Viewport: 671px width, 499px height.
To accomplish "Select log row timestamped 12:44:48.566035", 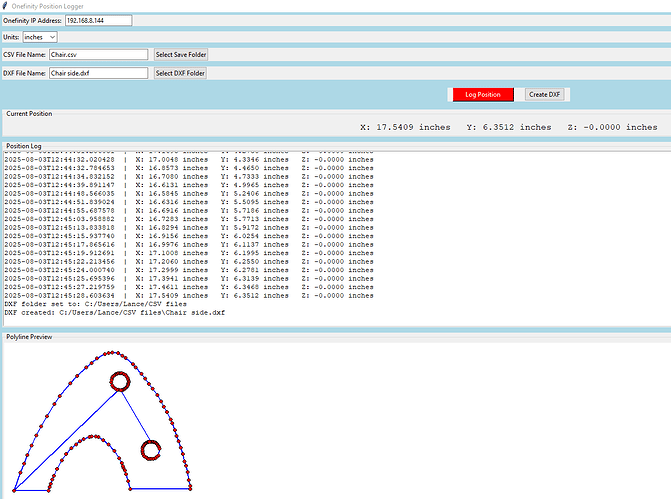I will pos(189,194).
